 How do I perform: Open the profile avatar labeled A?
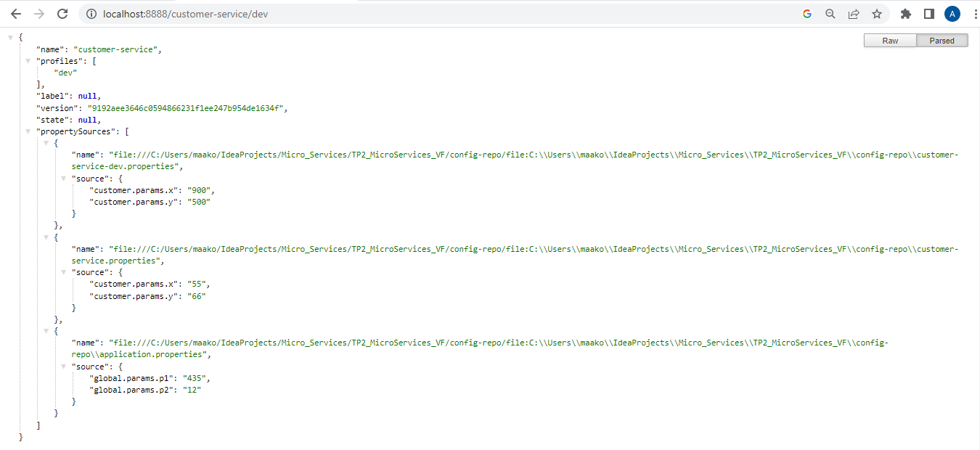pos(952,13)
